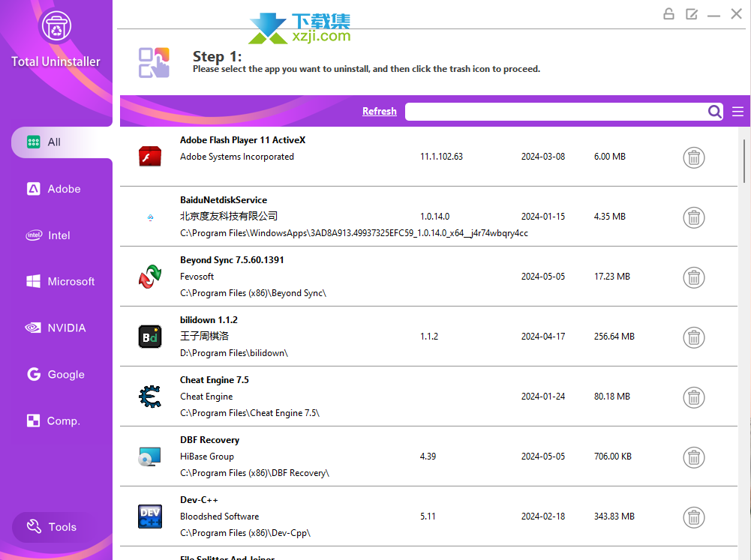
Task: Select Dev-C++ name text
Action: click(199, 500)
